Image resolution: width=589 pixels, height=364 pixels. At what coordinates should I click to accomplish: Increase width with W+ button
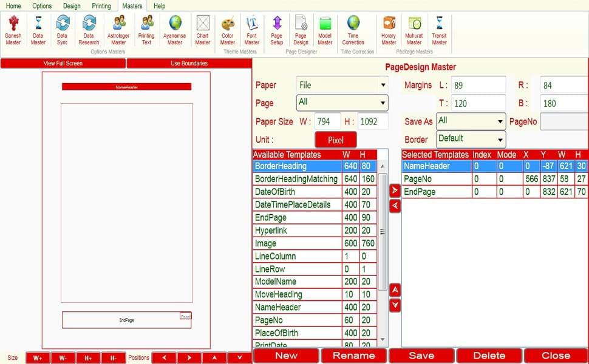pyautogui.click(x=38, y=358)
